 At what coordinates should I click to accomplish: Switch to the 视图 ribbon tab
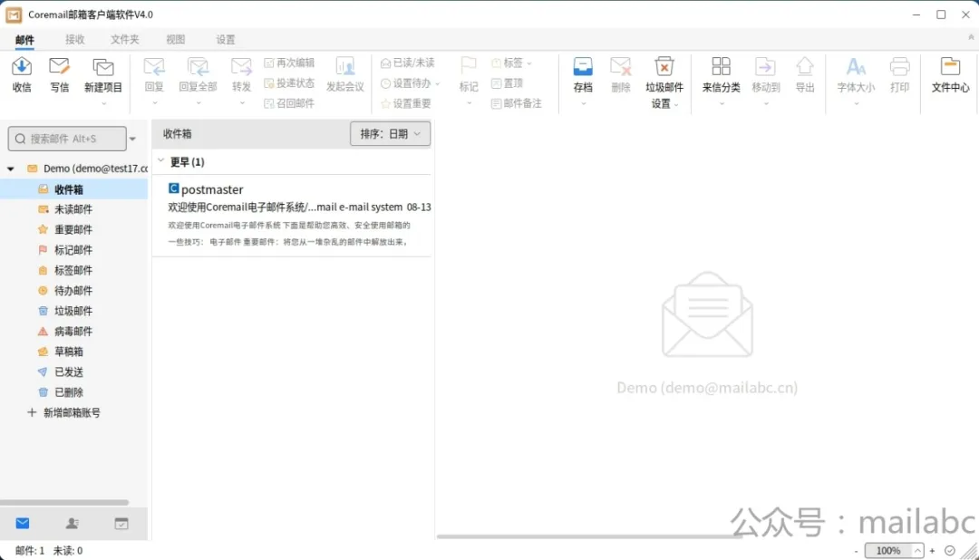[176, 39]
